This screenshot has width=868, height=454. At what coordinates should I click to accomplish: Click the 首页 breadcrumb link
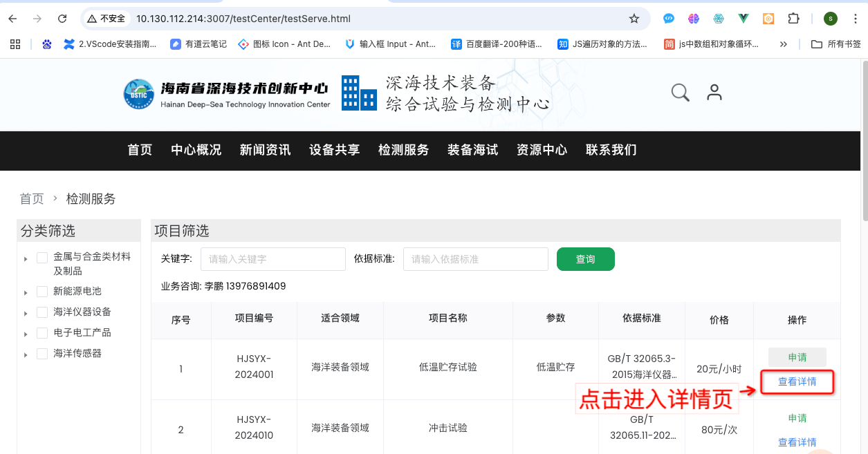coord(32,199)
